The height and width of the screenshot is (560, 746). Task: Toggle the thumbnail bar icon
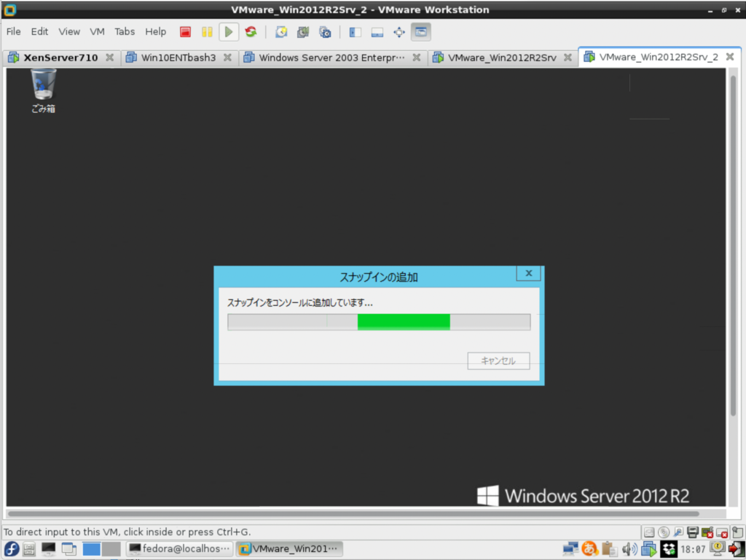pos(377,32)
